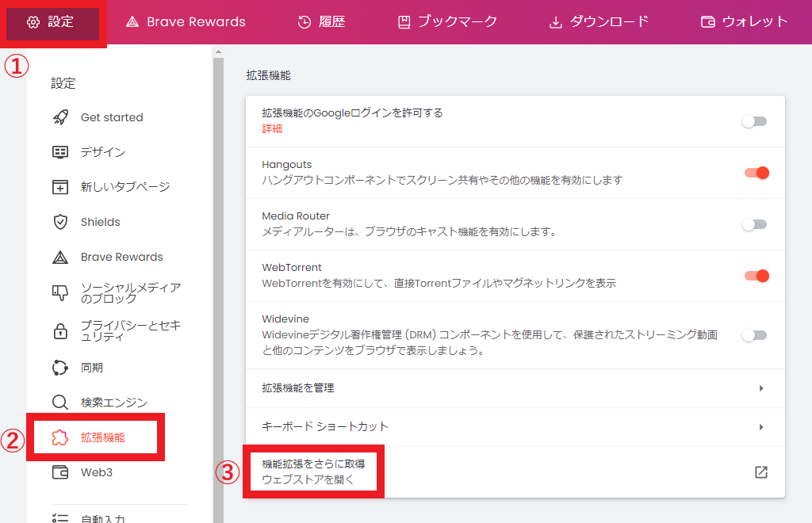Expand 拡張機能を管理 arrow
The width and height of the screenshot is (812, 523).
click(760, 388)
